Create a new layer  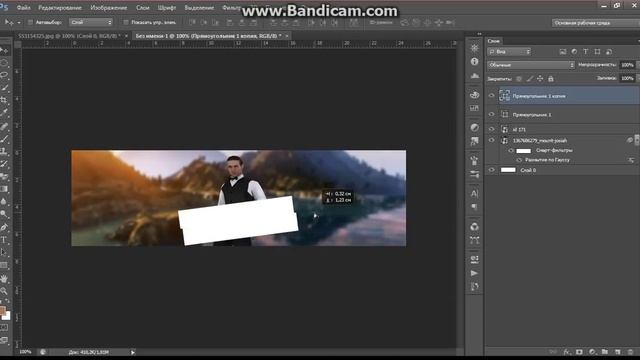618,351
